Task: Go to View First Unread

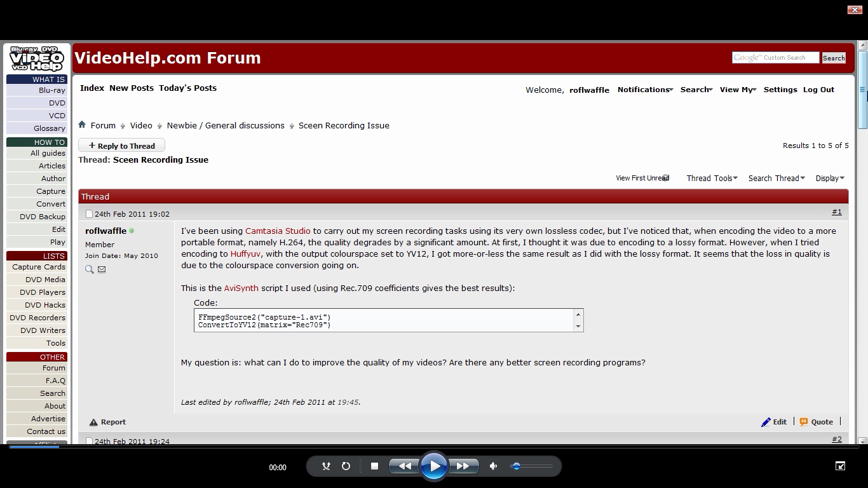Action: 642,178
